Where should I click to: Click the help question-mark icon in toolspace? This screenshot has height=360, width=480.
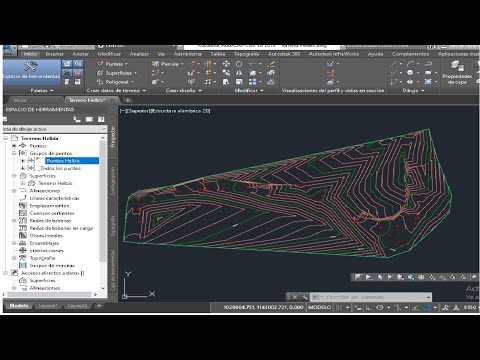pyautogui.click(x=101, y=119)
